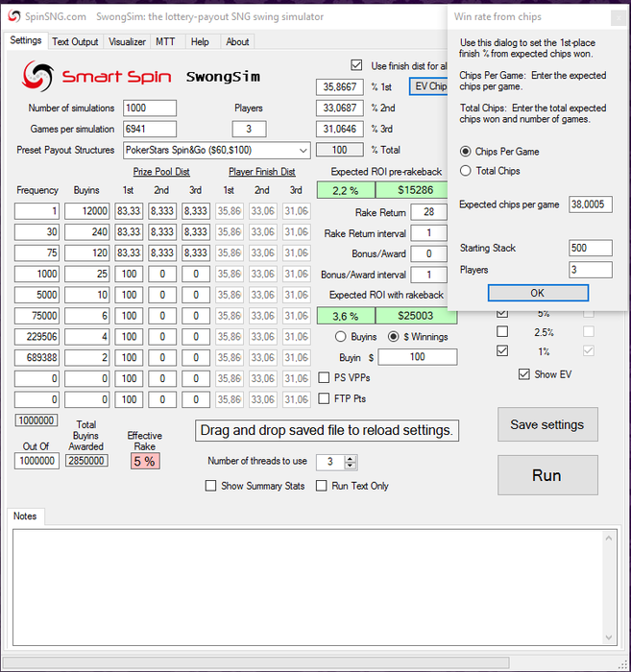Enable the 2.5% checkbox
Screen dimensions: 631x672
point(502,331)
